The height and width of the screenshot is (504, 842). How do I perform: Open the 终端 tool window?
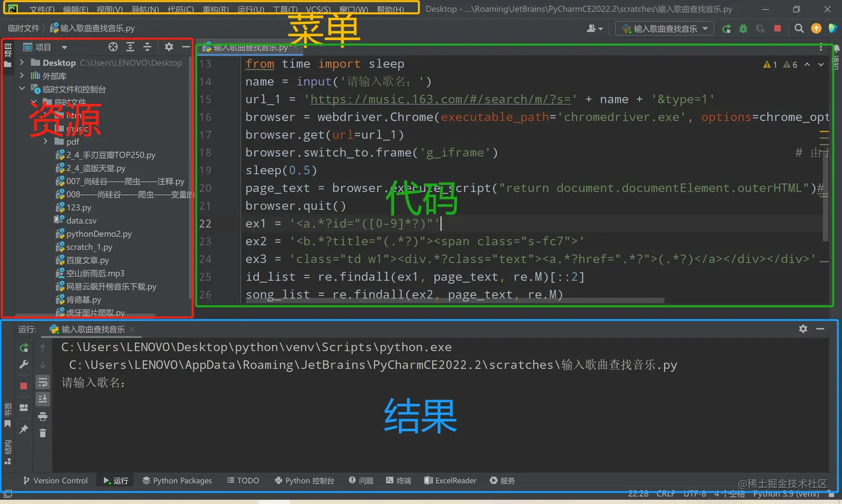399,481
